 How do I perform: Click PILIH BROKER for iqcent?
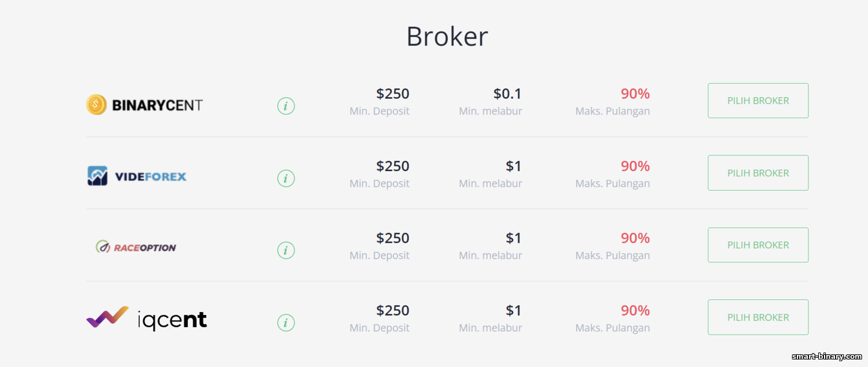pyautogui.click(x=758, y=317)
